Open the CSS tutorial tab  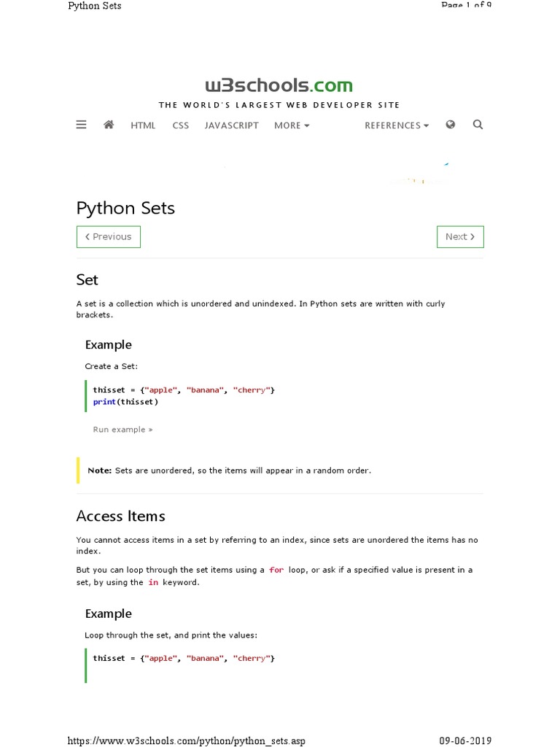tap(180, 125)
